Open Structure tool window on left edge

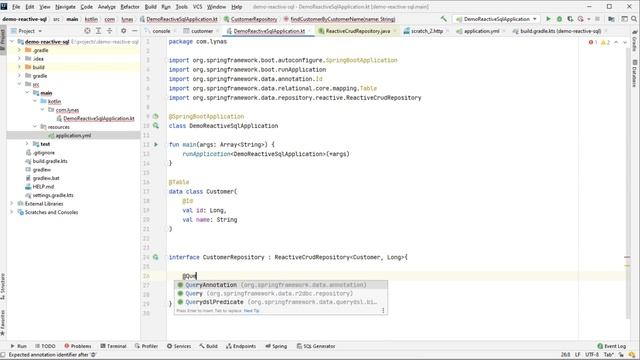point(3,287)
